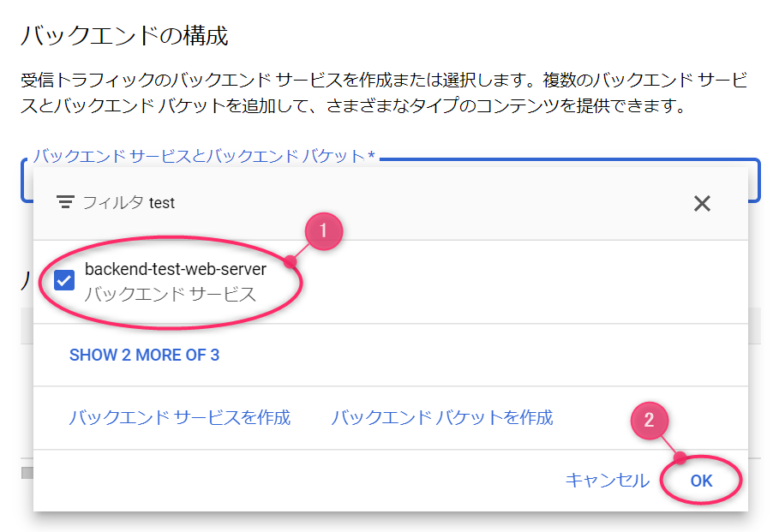Click the checkmark icon beside backend-test-web-server

[x=64, y=280]
